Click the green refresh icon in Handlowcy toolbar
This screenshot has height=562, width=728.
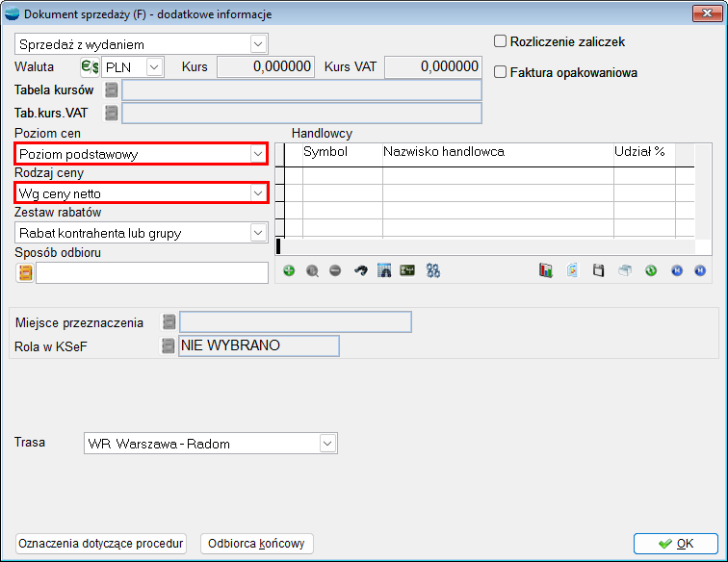(651, 271)
